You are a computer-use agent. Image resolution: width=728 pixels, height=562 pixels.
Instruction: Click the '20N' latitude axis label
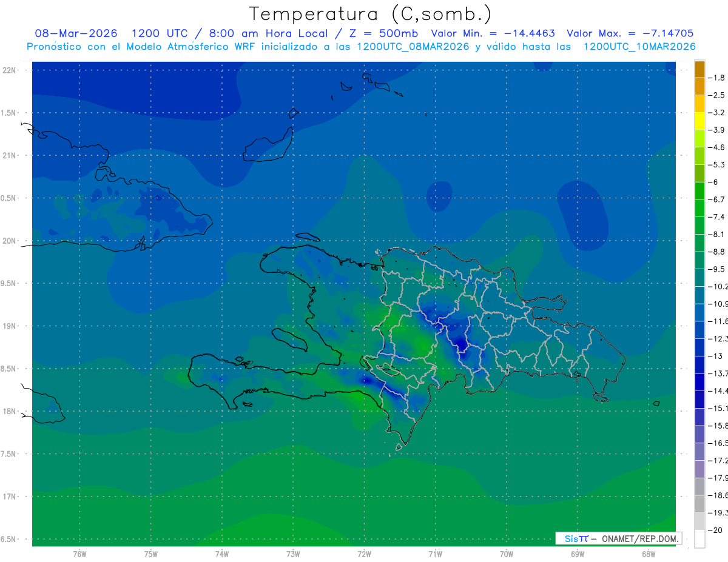tap(10, 241)
